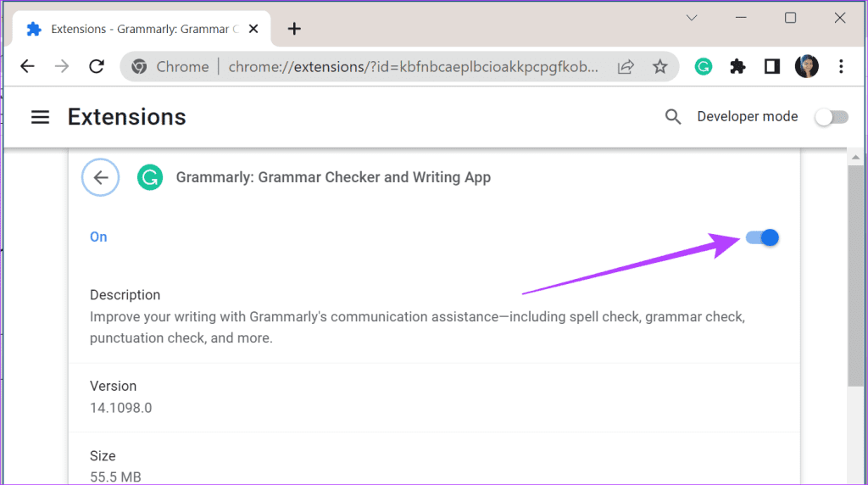Open Chrome three-dot menu
The image size is (868, 485).
[841, 66]
